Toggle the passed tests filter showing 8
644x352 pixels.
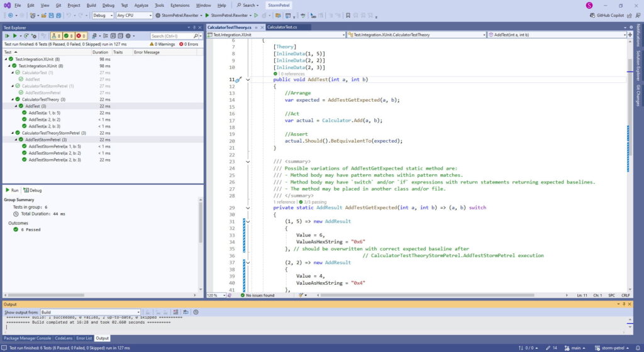pos(69,36)
